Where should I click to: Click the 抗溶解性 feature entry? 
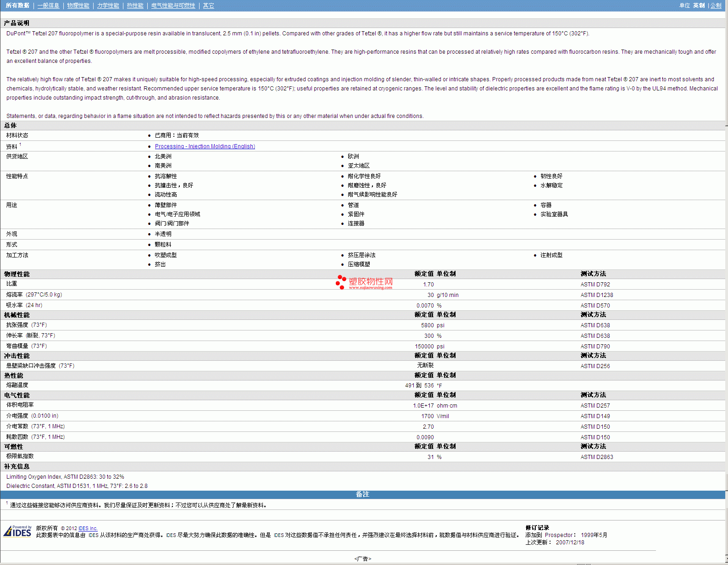(166, 176)
